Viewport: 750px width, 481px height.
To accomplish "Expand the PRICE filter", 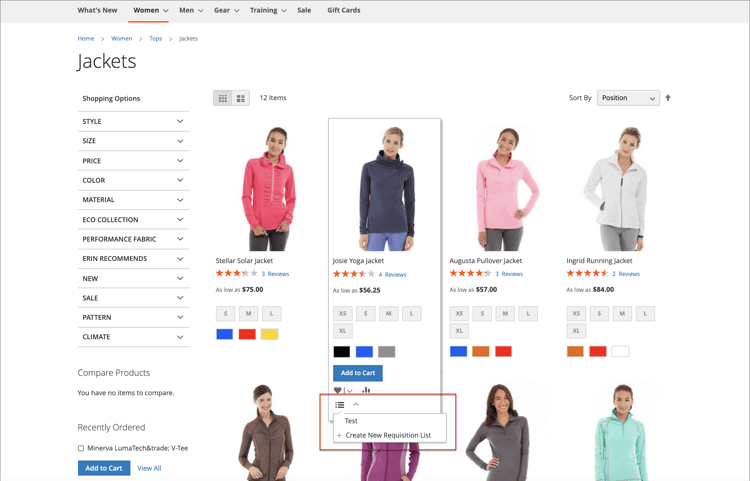I will pos(133,161).
